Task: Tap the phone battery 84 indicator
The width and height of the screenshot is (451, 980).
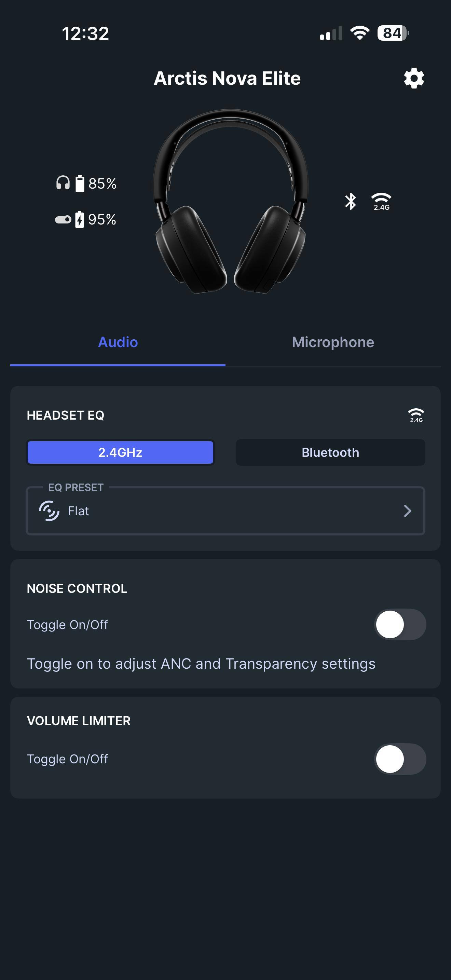Action: 393,33
